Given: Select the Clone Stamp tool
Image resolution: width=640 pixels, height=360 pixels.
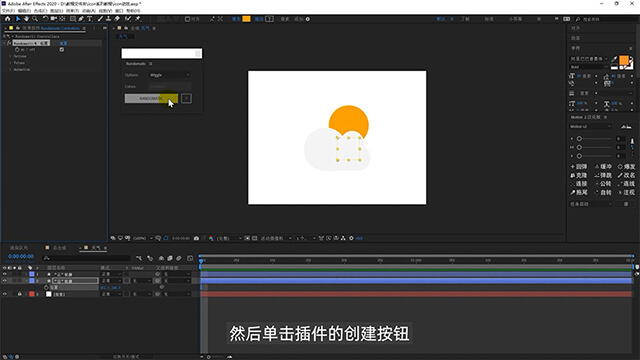Looking at the screenshot, I should [108, 19].
